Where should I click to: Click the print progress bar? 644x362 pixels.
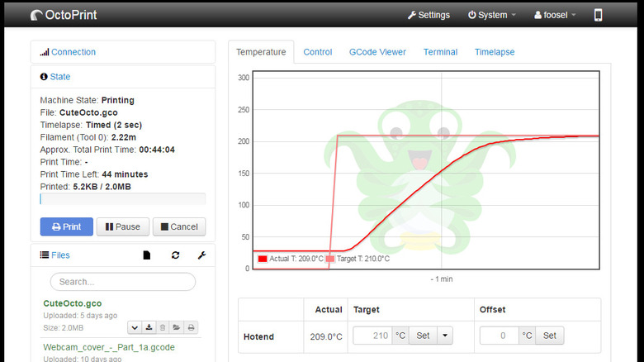123,199
